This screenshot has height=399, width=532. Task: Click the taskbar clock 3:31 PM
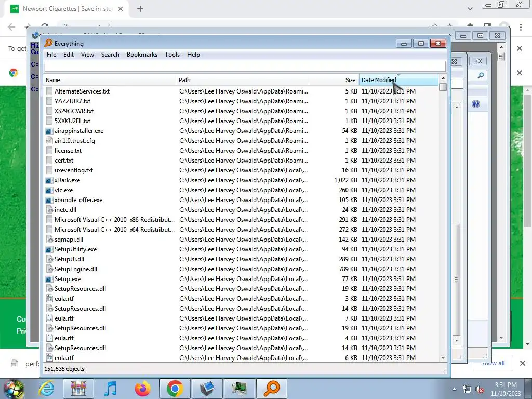click(506, 385)
